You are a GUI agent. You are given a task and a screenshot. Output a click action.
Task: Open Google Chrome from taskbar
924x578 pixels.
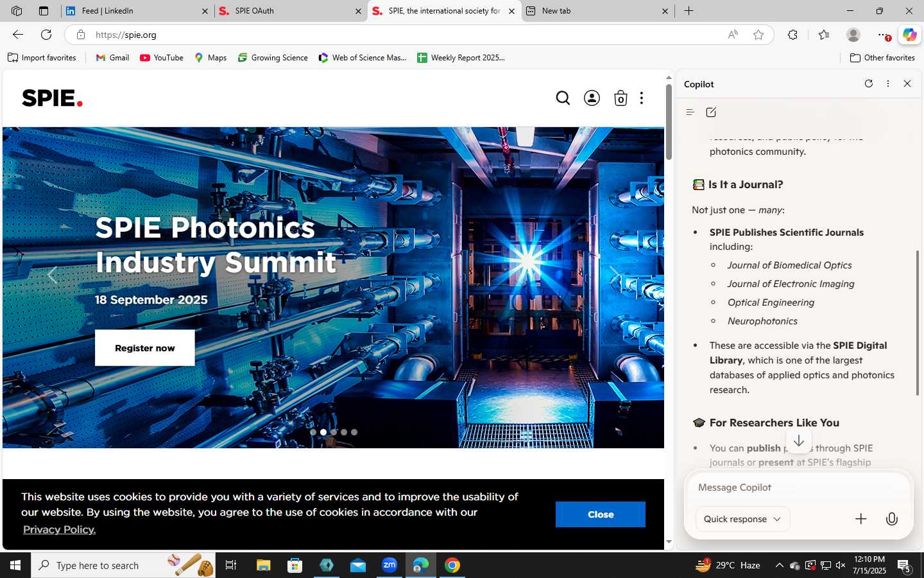452,565
